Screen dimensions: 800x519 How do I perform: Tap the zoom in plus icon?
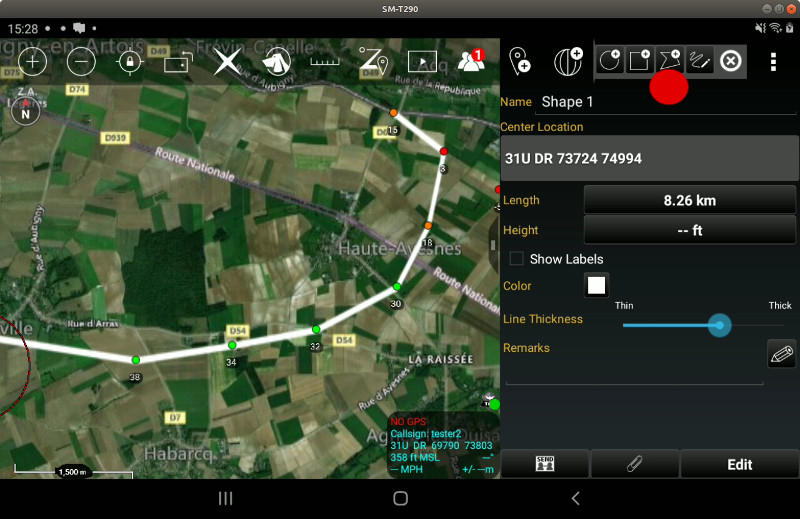(33, 62)
